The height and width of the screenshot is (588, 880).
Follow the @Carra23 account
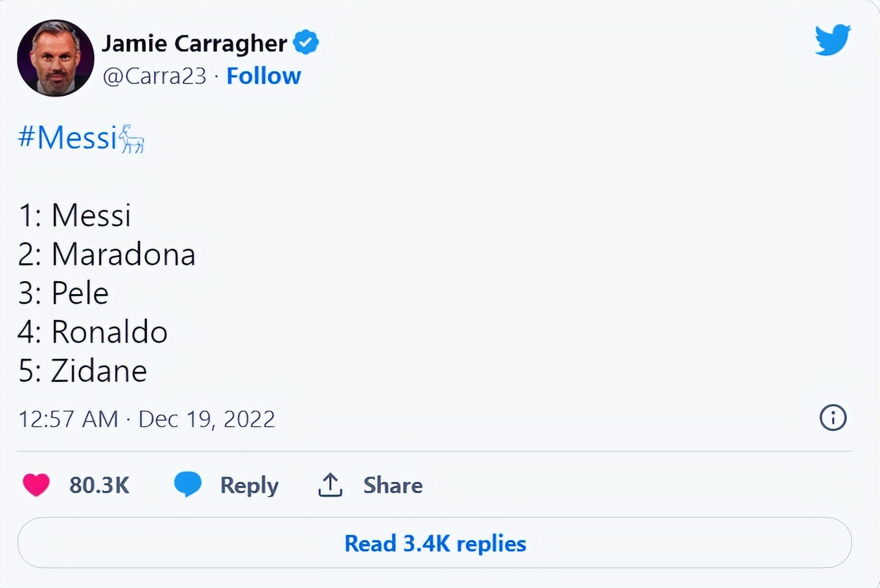[x=263, y=76]
